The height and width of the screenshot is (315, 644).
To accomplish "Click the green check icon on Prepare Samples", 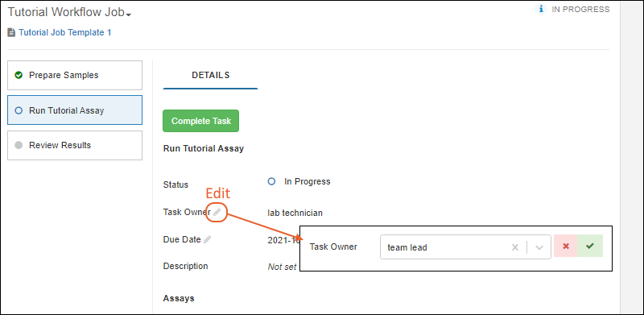I will [x=19, y=75].
